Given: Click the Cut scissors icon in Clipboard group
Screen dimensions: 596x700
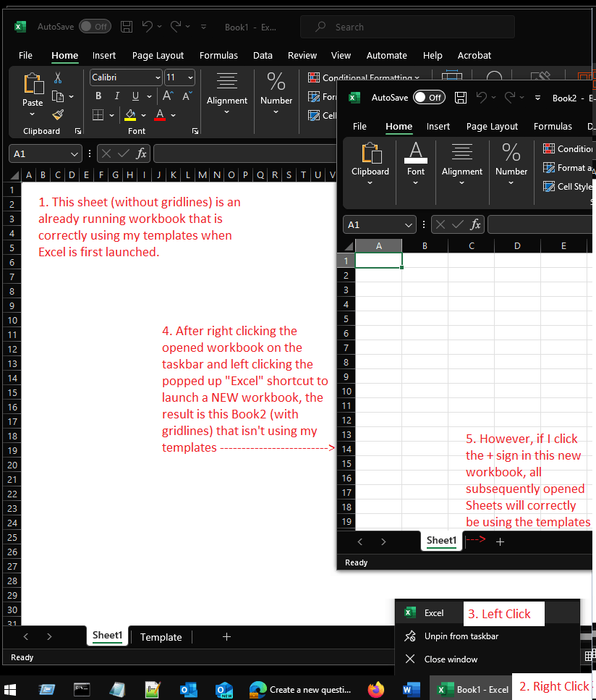Looking at the screenshot, I should [58, 77].
